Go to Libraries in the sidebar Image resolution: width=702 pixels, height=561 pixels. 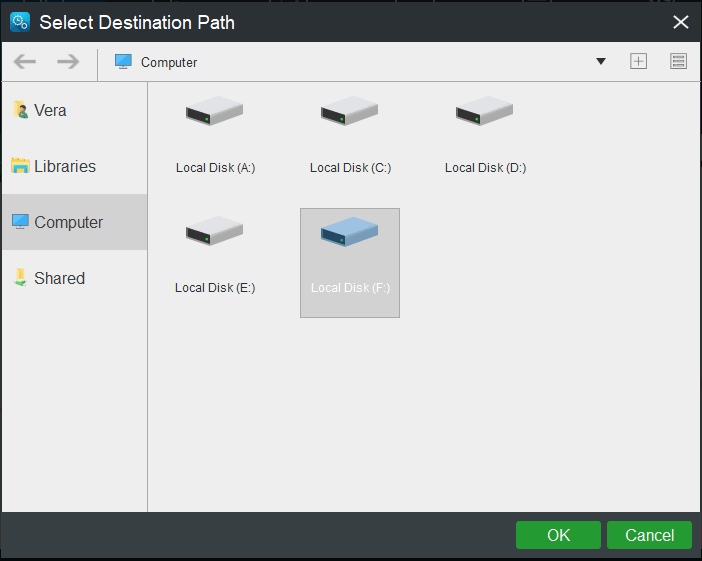tap(65, 166)
